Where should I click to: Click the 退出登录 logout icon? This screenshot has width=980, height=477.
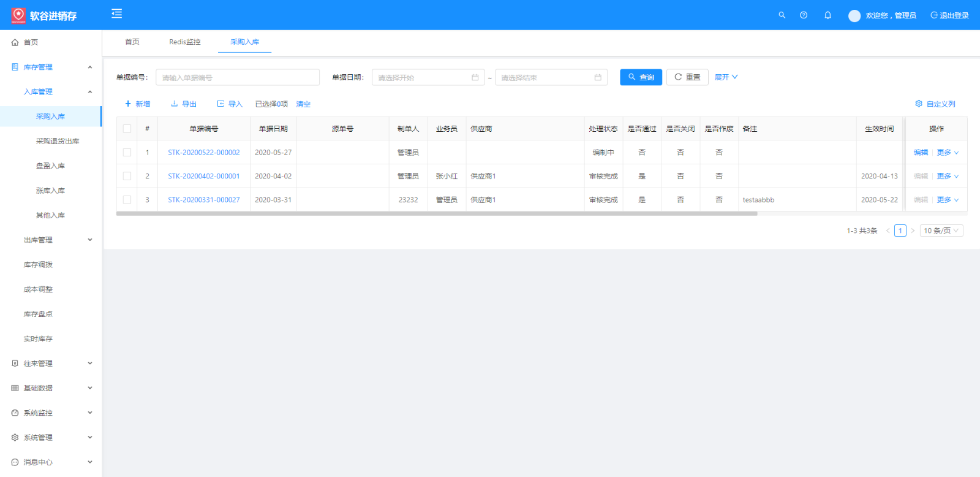[933, 15]
